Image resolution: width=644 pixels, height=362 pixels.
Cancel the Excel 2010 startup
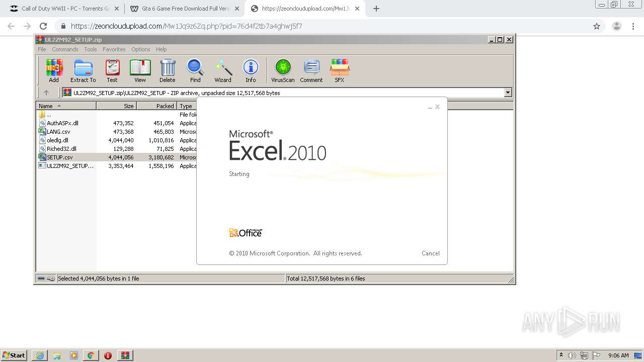pyautogui.click(x=430, y=253)
